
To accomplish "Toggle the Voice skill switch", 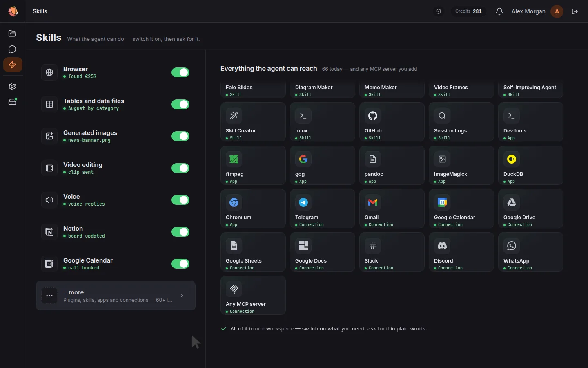I will tap(180, 200).
